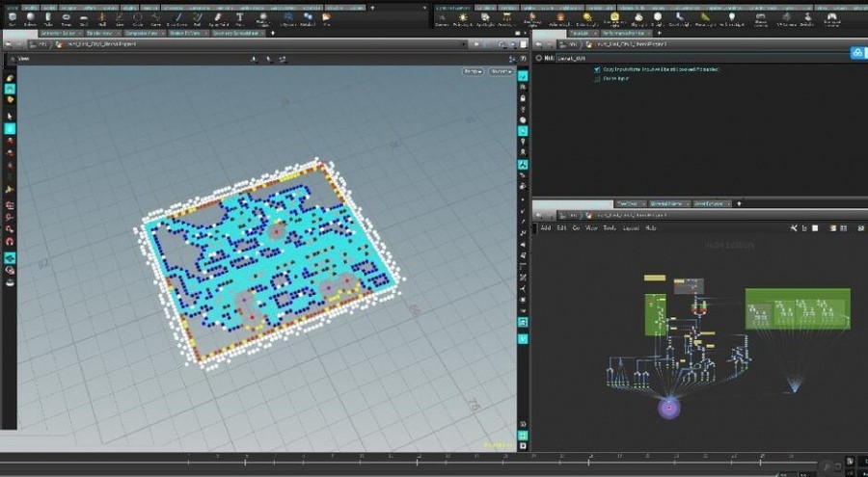Open the Layout menu in network editor
The height and width of the screenshot is (477, 868).
631,228
